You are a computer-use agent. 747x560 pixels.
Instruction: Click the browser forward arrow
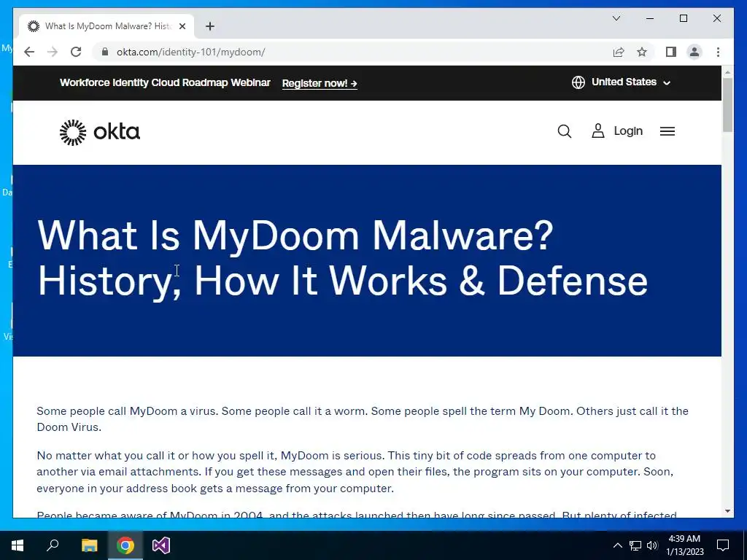click(53, 52)
